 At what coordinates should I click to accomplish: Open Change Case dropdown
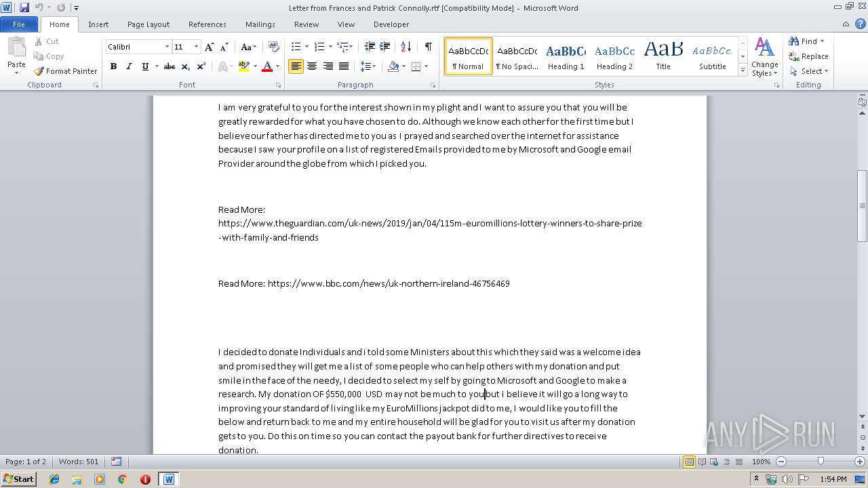click(248, 47)
